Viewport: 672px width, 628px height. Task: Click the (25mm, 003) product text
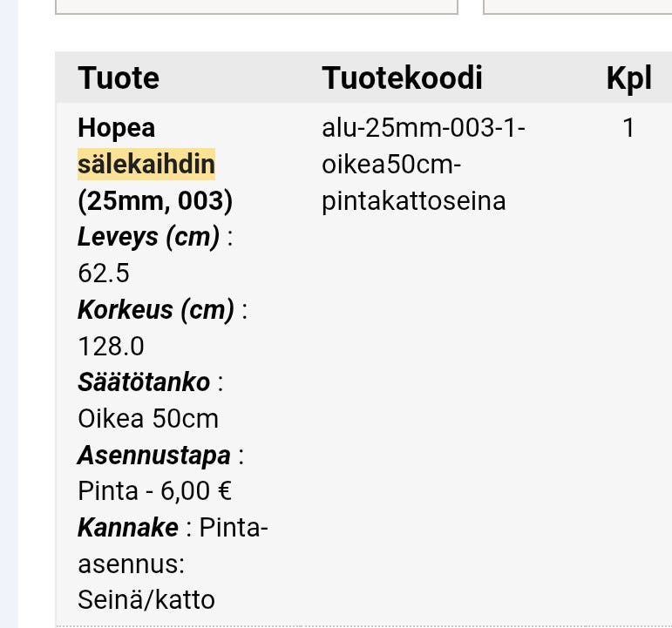pyautogui.click(x=155, y=200)
